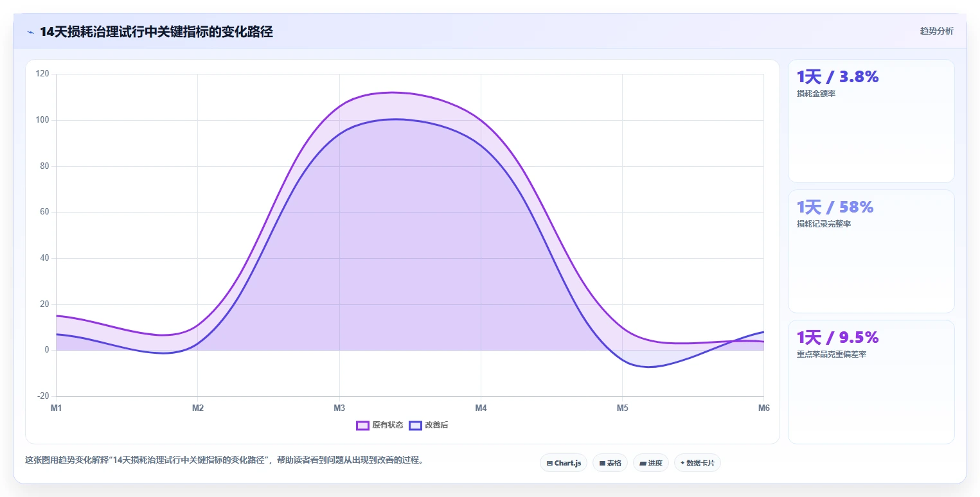This screenshot has height=497, width=980.
Task: Click the 进度 tag
Action: (x=651, y=463)
